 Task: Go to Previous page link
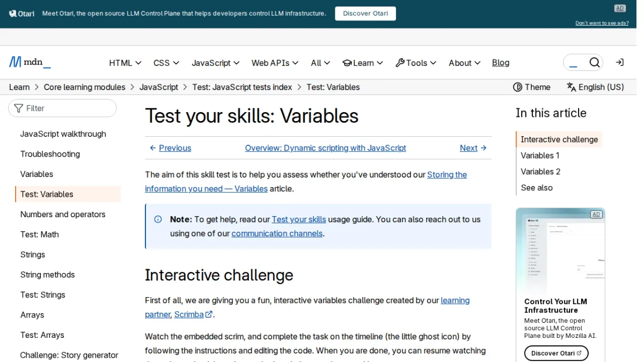click(170, 148)
